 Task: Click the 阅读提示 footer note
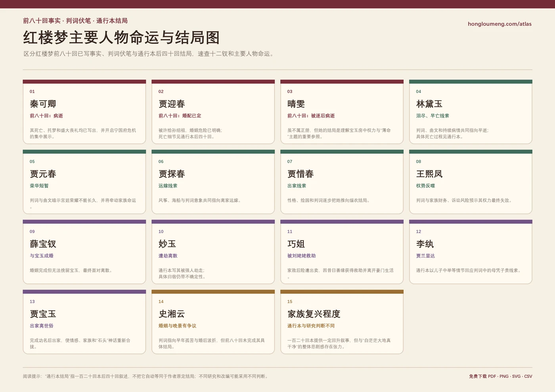[146, 376]
